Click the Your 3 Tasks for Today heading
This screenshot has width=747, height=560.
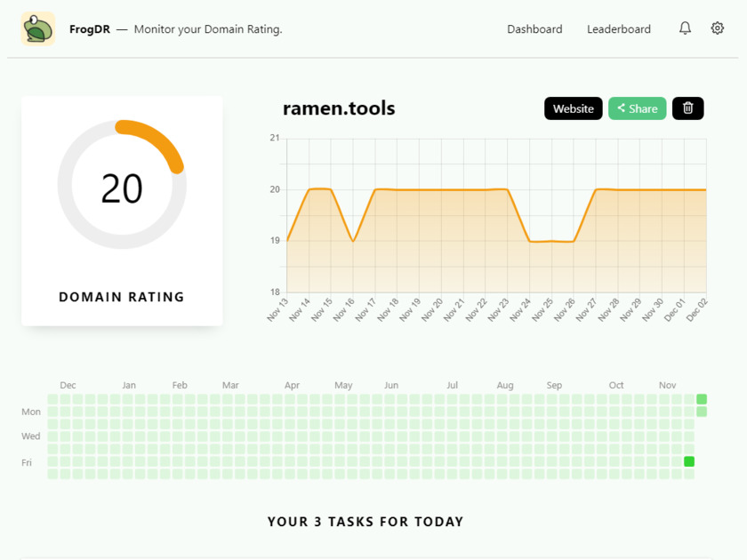pyautogui.click(x=365, y=522)
